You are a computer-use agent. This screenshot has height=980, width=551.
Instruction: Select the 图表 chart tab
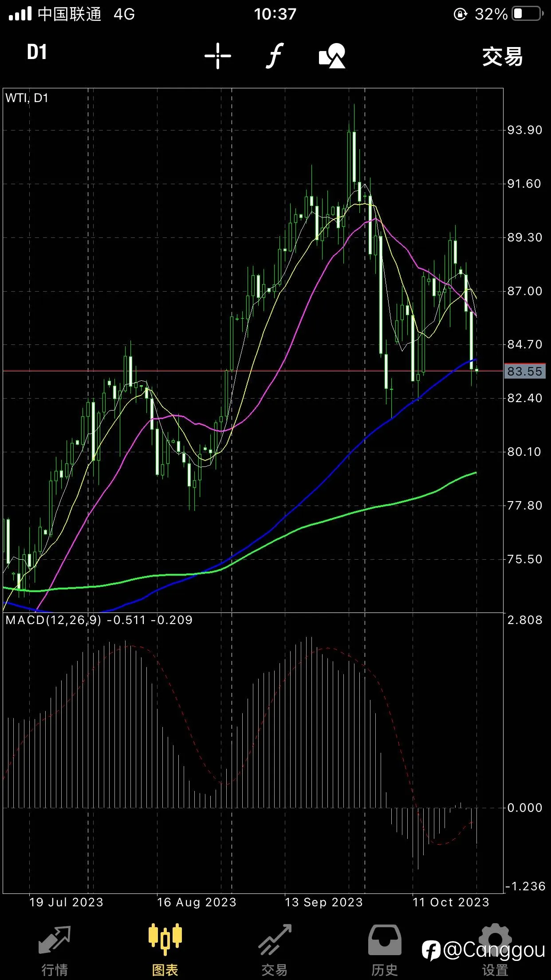coord(165,950)
